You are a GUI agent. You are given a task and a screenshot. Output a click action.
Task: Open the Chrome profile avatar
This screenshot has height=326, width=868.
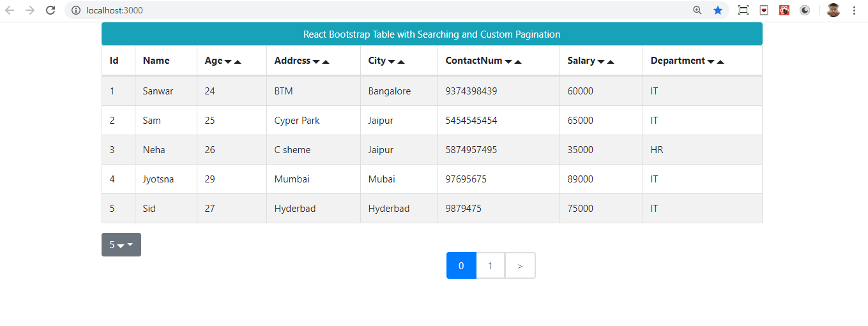tap(833, 10)
